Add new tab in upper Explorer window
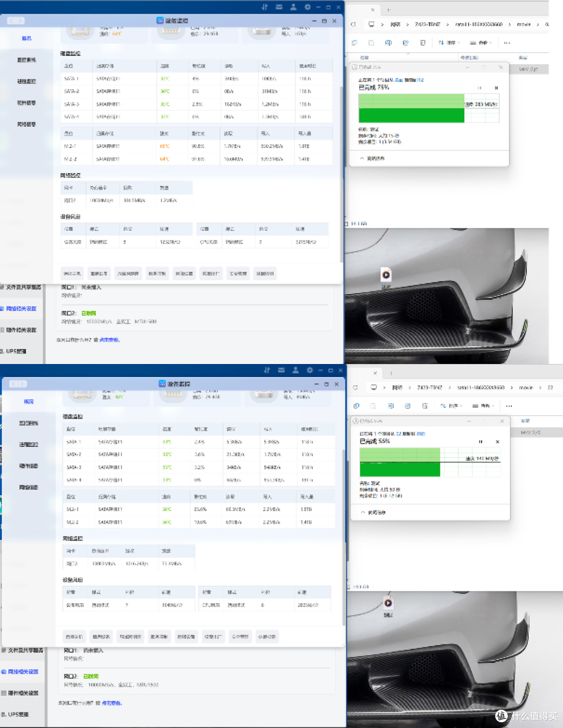This screenshot has width=563, height=728. (388, 9)
